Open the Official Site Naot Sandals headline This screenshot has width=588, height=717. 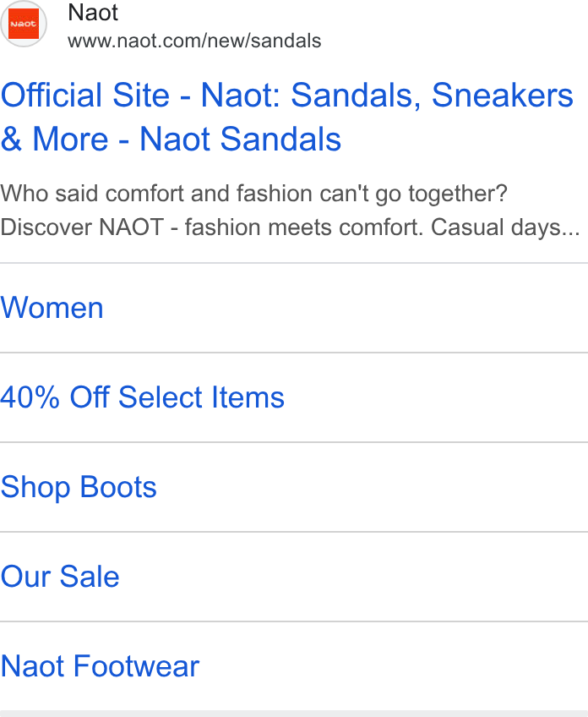(287, 117)
